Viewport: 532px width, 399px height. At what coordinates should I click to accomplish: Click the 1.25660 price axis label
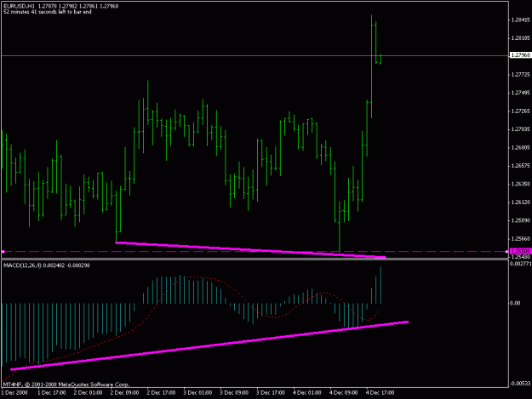coord(520,239)
